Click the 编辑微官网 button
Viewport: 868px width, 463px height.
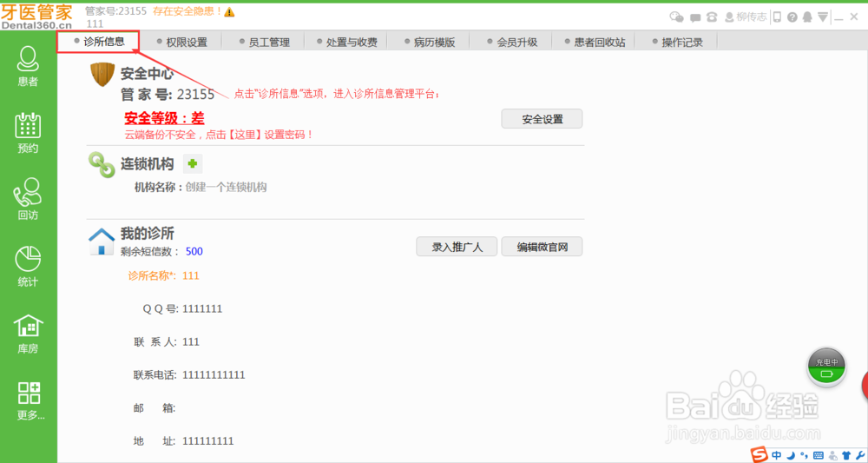542,247
